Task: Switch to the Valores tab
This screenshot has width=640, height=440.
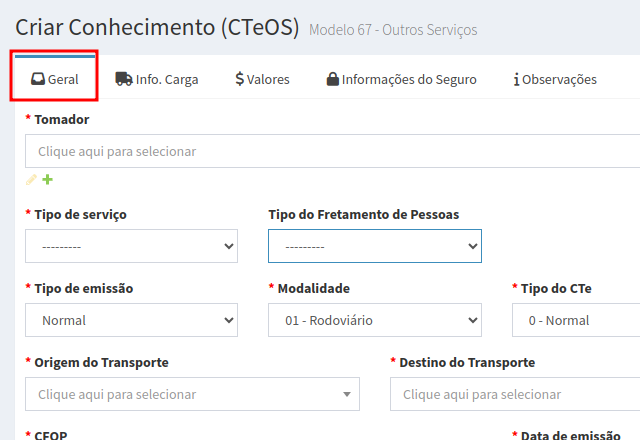Action: [269, 80]
